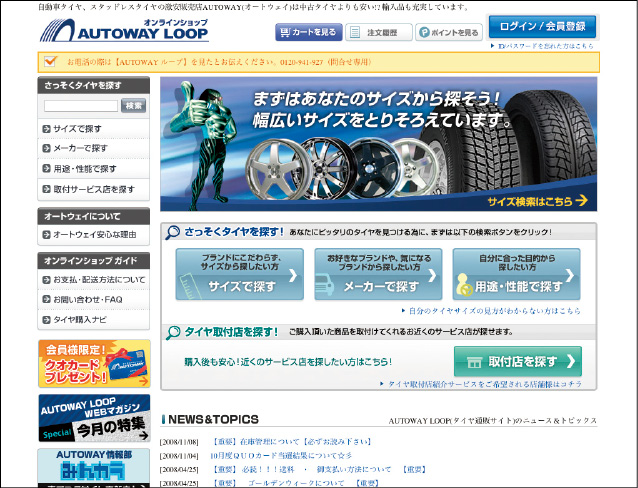Click the hero tire and wheel banner
This screenshot has width=638, height=488.
(x=378, y=144)
